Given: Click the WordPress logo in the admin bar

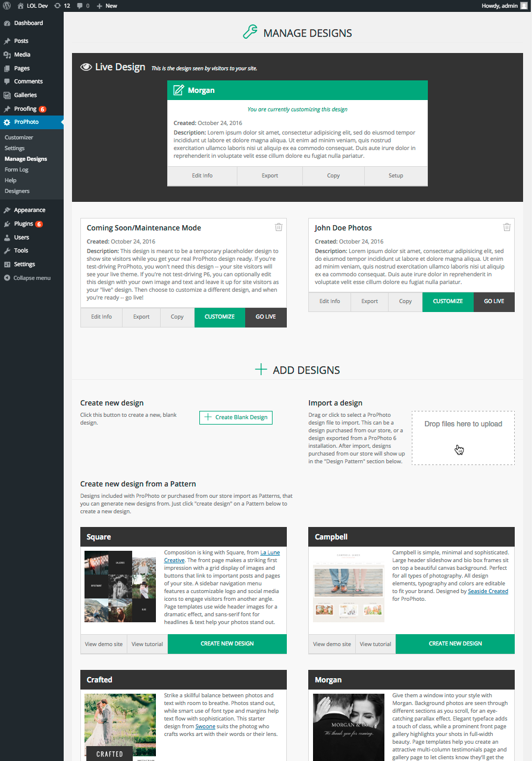Looking at the screenshot, I should 7,5.
